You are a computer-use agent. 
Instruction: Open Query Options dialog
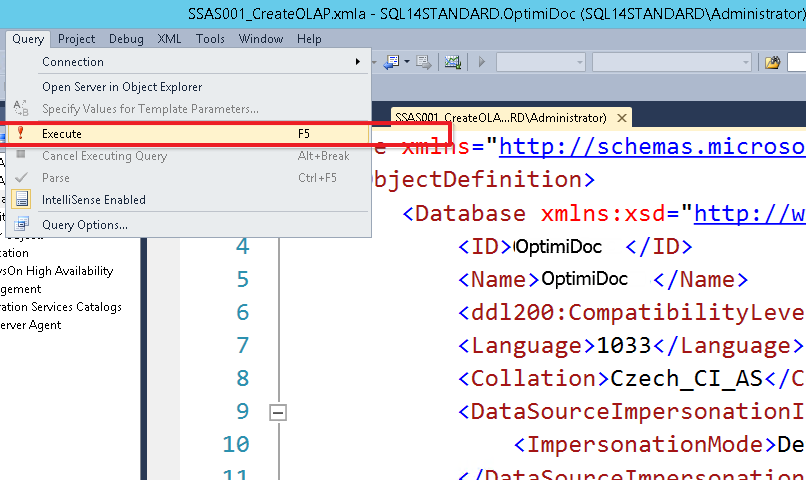pos(84,225)
